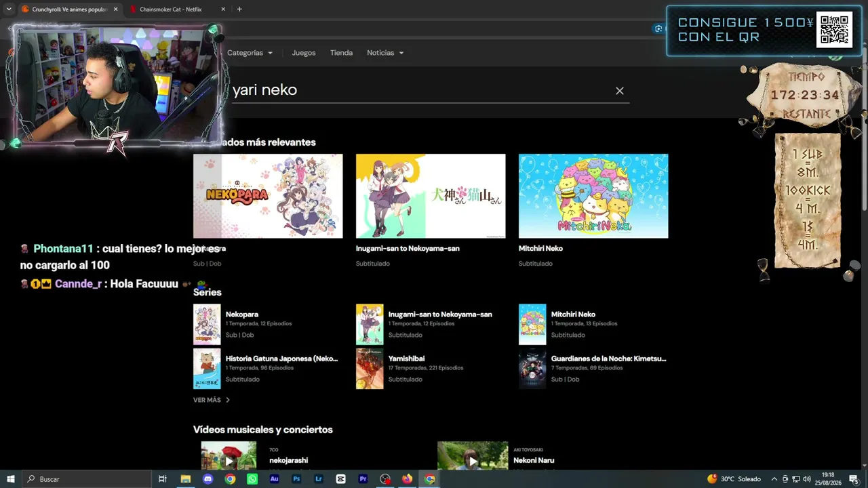Open the Windows Start menu
This screenshot has height=488, width=868.
coord(11,479)
